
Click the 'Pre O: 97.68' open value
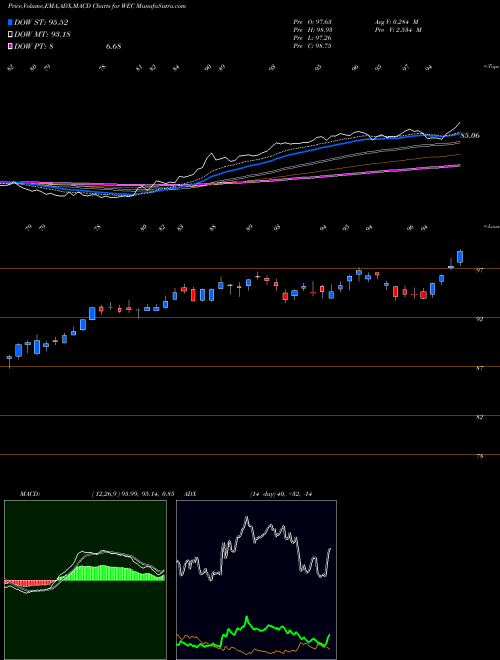click(x=312, y=22)
